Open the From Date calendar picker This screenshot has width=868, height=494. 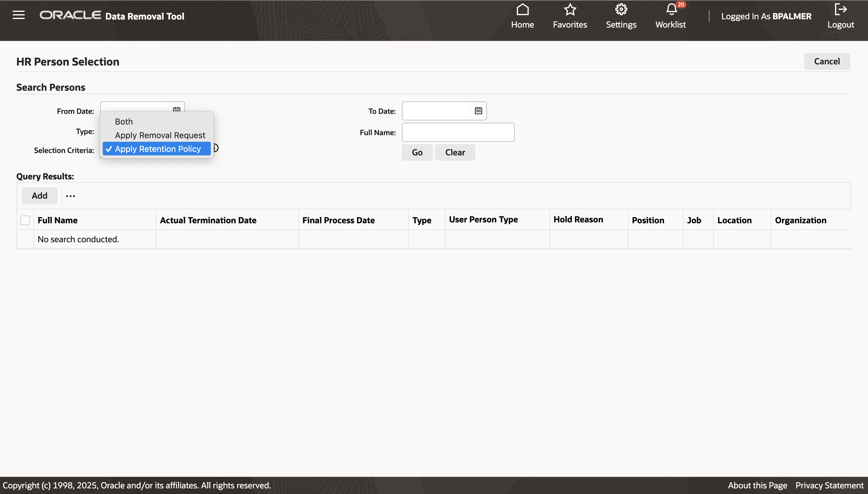177,109
